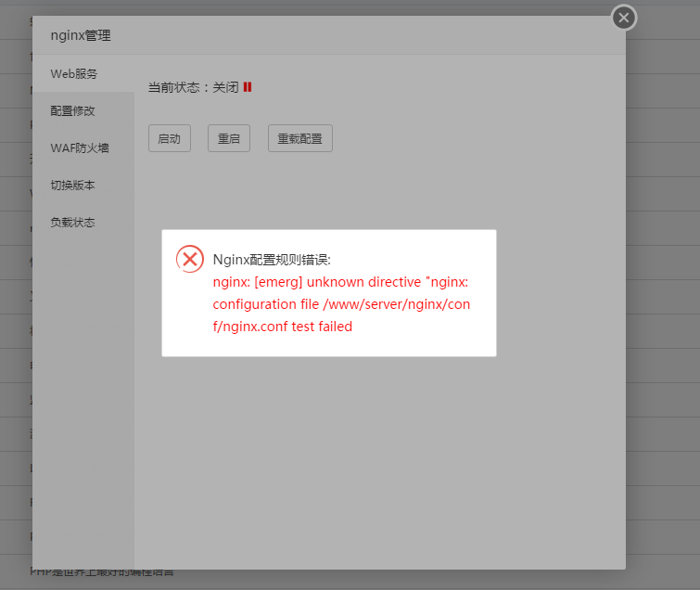Click the red paused status icon
The width and height of the screenshot is (700, 590).
[x=248, y=87]
